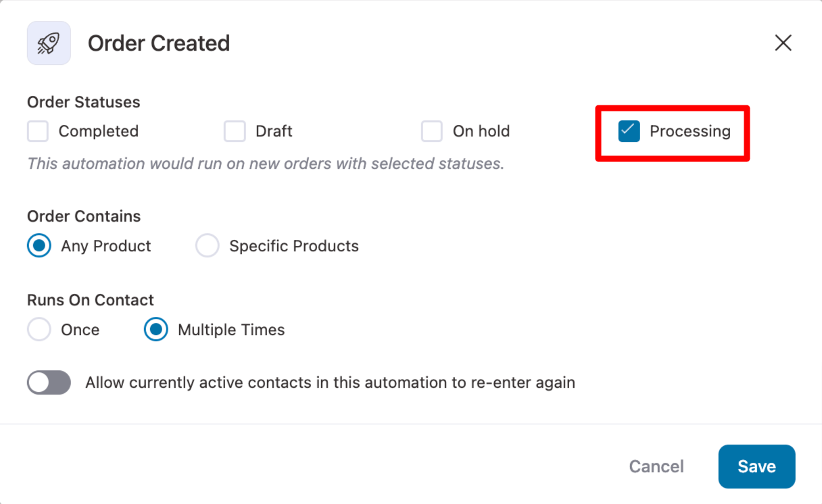
Task: Select the Once radio button
Action: pyautogui.click(x=39, y=330)
